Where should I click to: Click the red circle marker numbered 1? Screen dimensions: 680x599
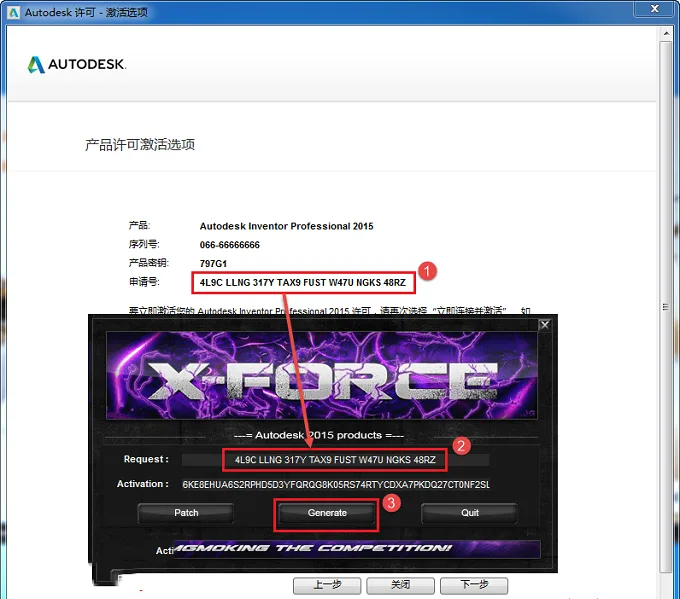coord(427,271)
